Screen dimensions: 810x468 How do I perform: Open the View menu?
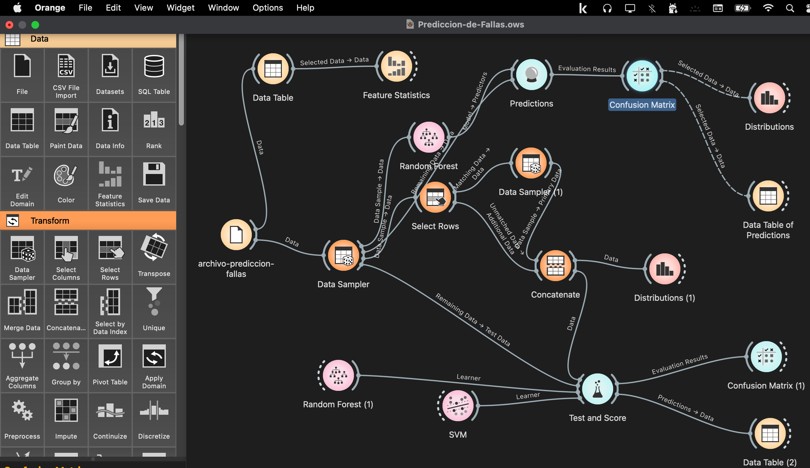coord(144,8)
